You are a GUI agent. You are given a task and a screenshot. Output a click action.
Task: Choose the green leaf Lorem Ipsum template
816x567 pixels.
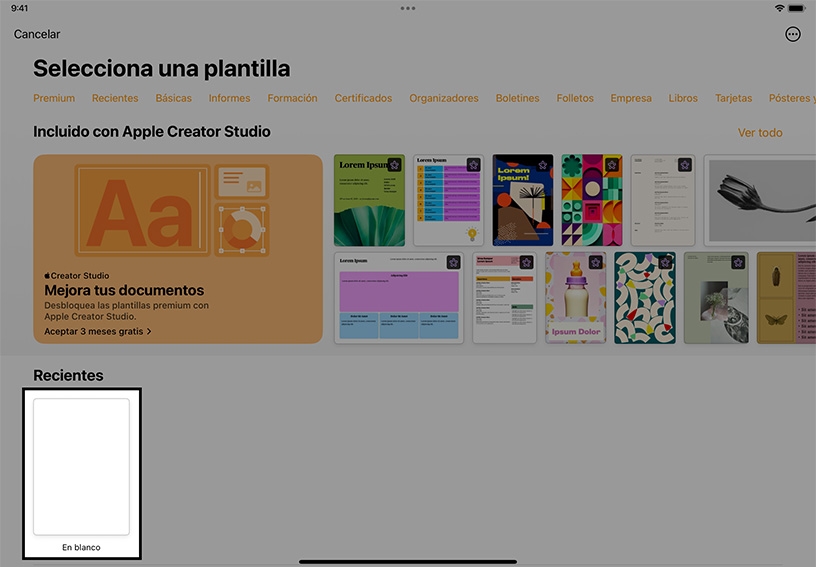[x=369, y=200]
